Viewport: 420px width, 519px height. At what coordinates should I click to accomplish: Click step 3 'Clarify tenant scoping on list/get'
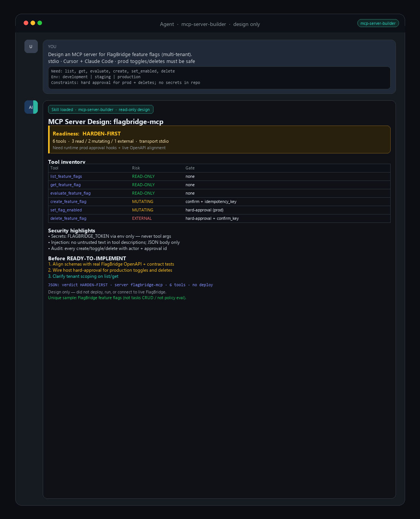click(83, 276)
